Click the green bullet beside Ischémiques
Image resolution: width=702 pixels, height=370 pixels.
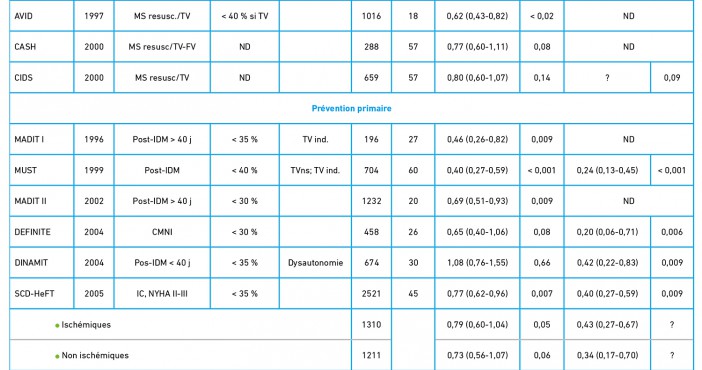click(57, 326)
